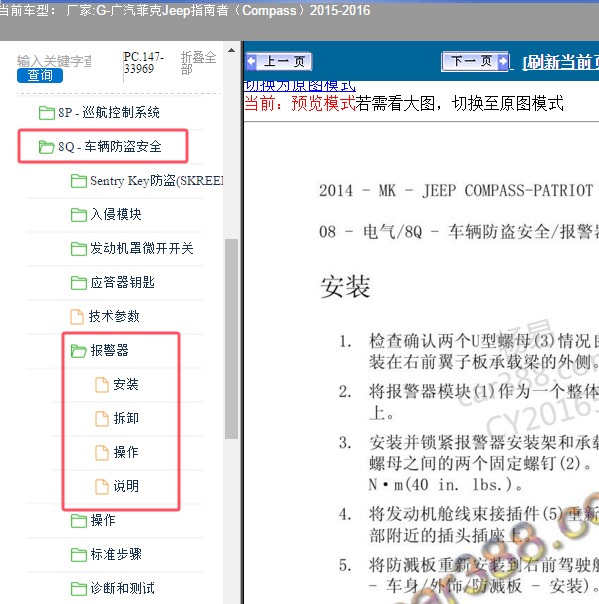Open folder icon of 8P - 巡航控制系统
This screenshot has width=599, height=604.
(47, 113)
